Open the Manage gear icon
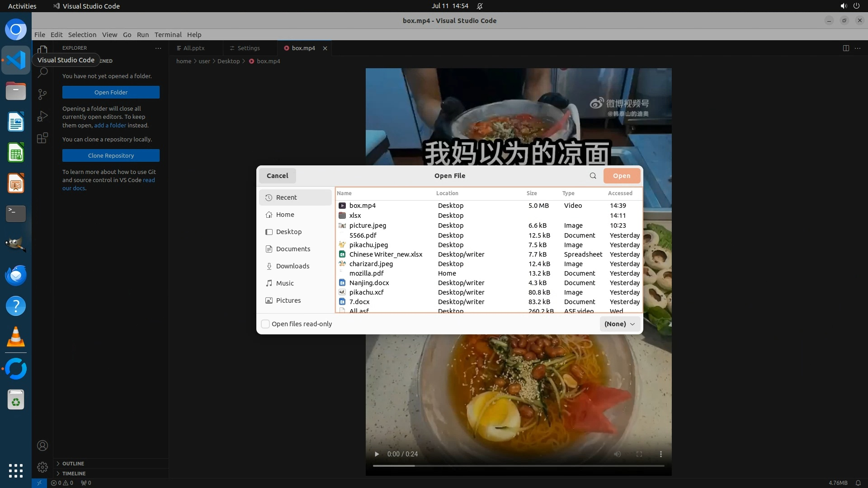Image resolution: width=868 pixels, height=488 pixels. pos(42,467)
